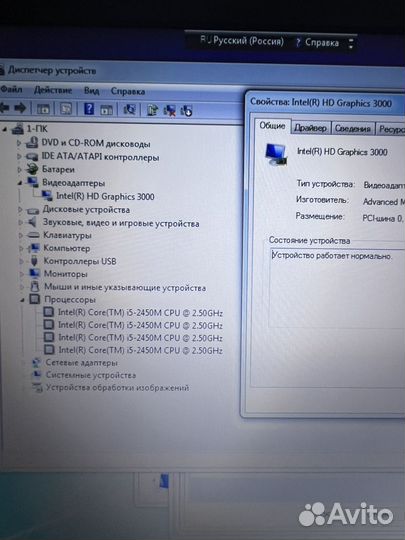Collapse the 1-ПК root node
Screen dimensions: 405x540
tap(5, 129)
